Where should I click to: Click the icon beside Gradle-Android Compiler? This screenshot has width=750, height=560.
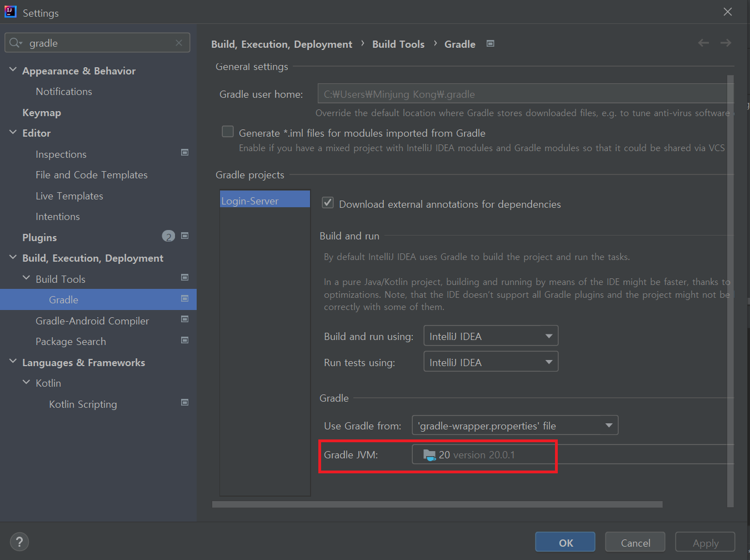tap(185, 319)
